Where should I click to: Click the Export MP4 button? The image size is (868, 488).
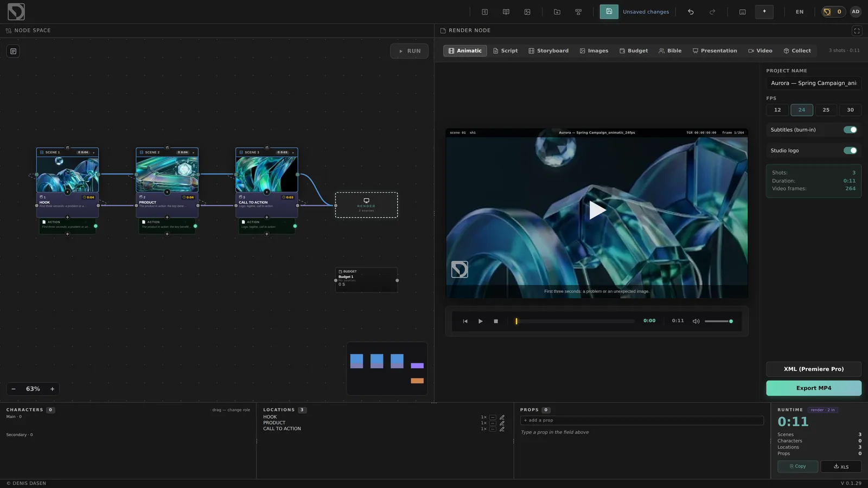click(x=814, y=388)
